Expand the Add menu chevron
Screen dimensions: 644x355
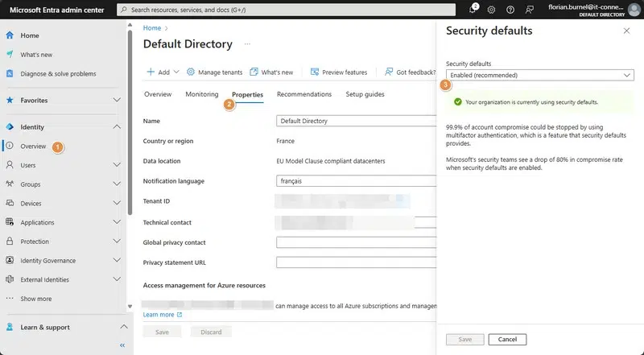click(176, 72)
